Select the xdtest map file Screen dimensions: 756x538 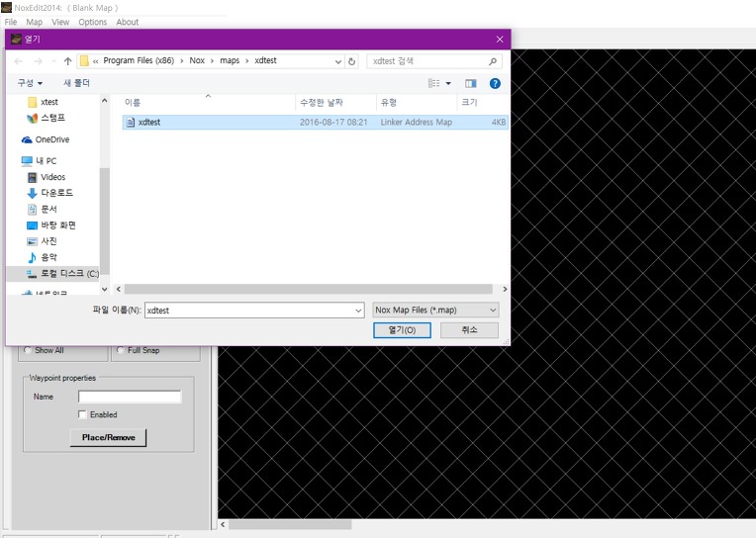[149, 123]
